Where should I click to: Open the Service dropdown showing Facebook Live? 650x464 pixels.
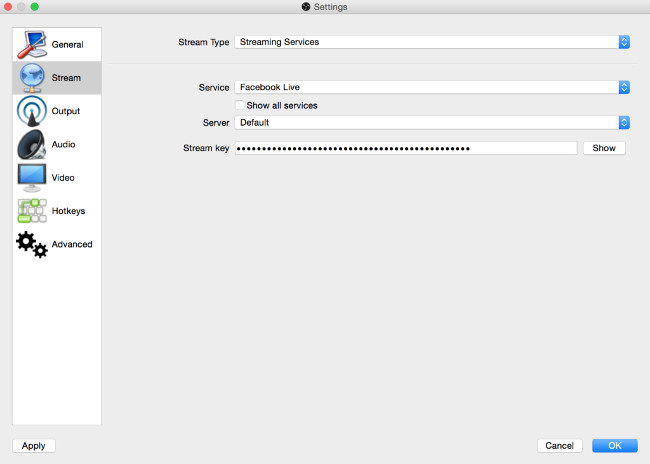[432, 87]
